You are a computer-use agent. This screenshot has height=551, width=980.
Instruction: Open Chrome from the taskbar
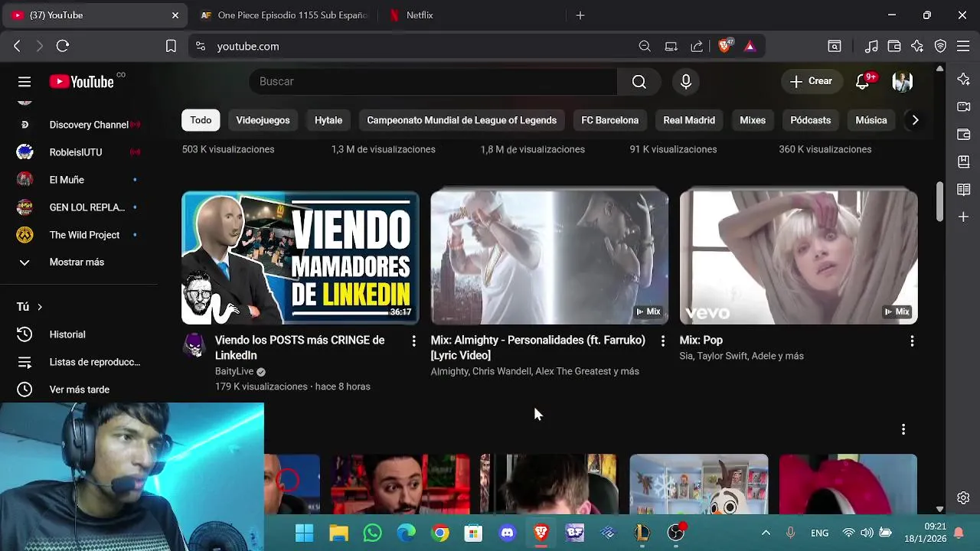click(x=440, y=533)
